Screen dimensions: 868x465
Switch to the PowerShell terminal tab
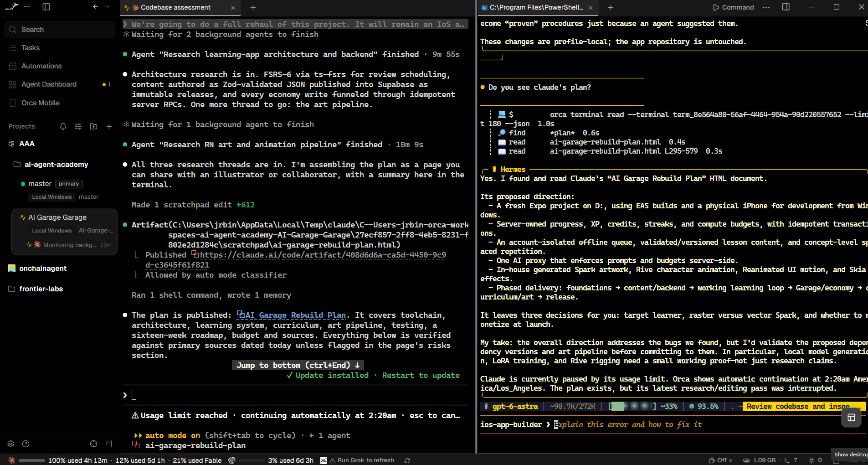[537, 7]
